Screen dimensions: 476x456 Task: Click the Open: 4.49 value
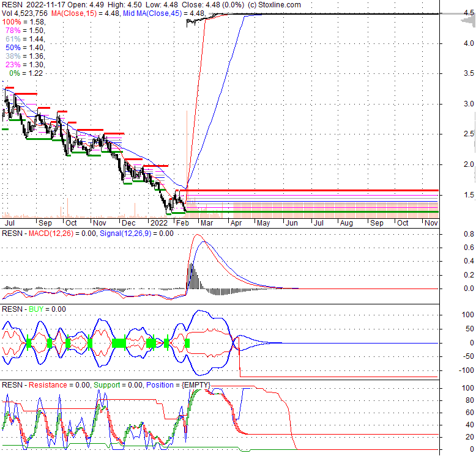(86, 5)
